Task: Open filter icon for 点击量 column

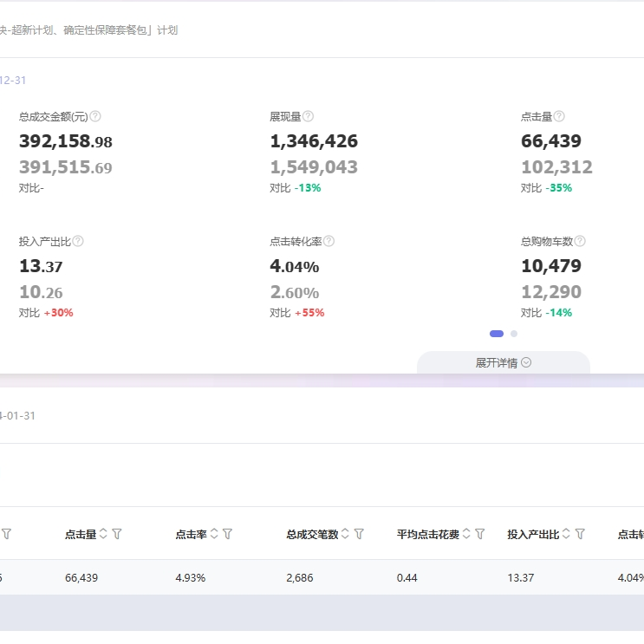Action: (117, 534)
